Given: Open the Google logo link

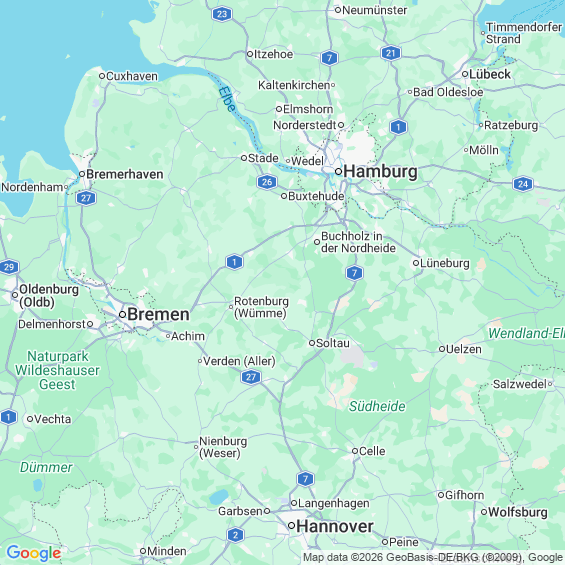Looking at the screenshot, I should [x=34, y=553].
